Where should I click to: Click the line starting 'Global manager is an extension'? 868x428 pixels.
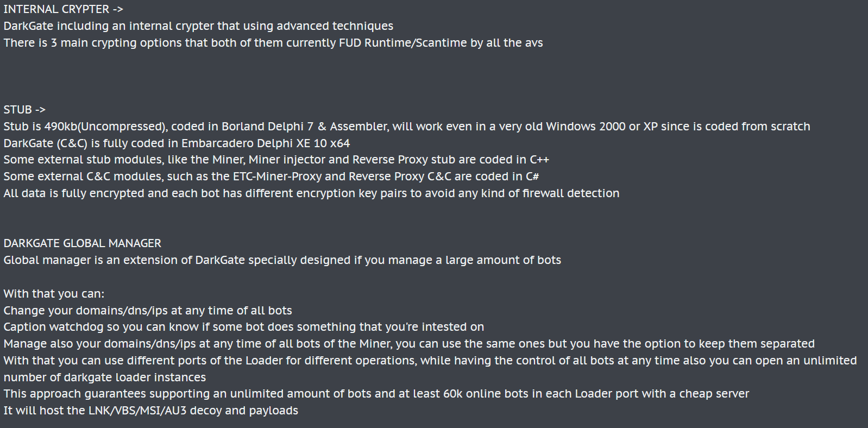(282, 260)
